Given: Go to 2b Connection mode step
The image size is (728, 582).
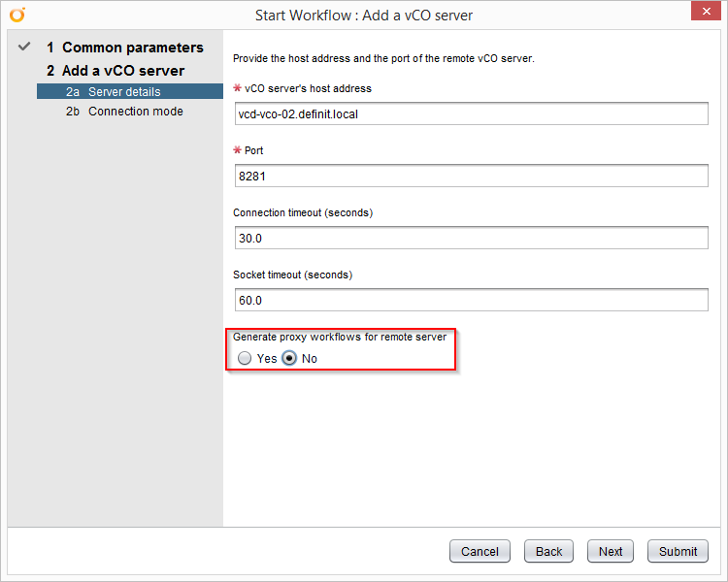Looking at the screenshot, I should (135, 112).
